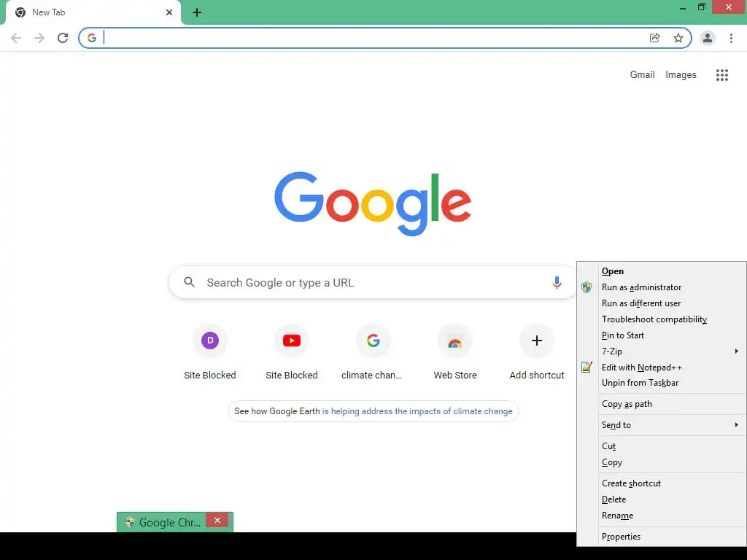Close the Google Chr... taskbar preview
The width and height of the screenshot is (747, 560).
[217, 520]
